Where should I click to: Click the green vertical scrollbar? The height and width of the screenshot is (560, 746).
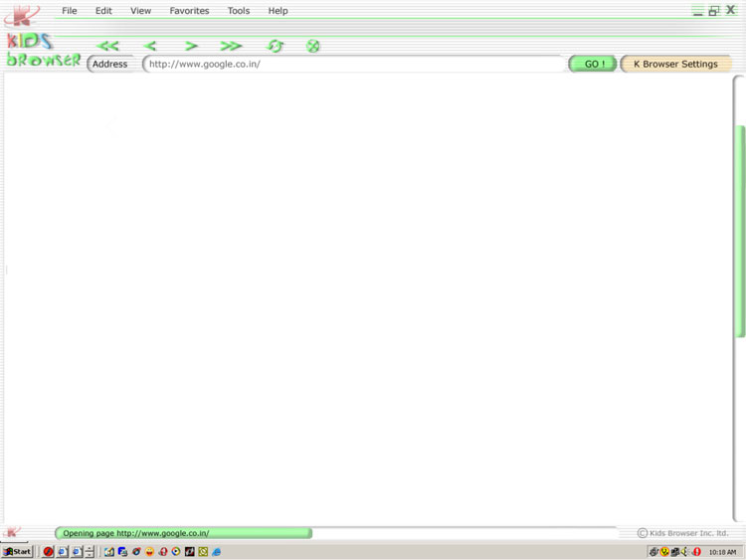click(740, 231)
